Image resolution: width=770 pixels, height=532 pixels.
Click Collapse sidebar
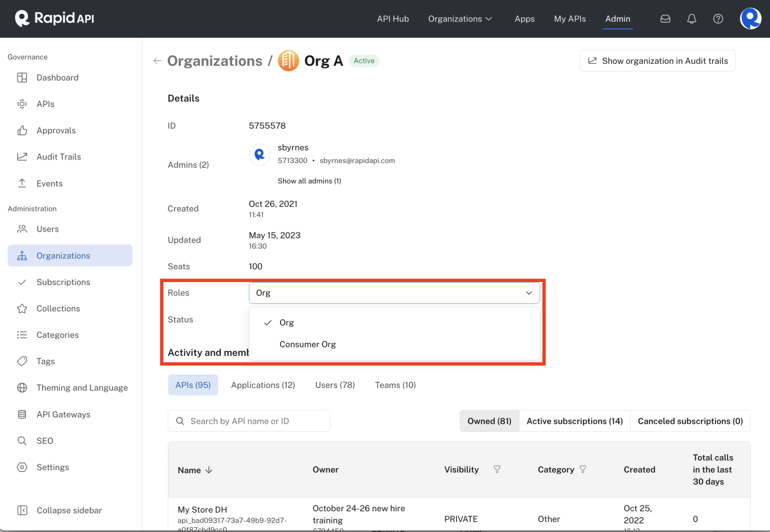[69, 510]
